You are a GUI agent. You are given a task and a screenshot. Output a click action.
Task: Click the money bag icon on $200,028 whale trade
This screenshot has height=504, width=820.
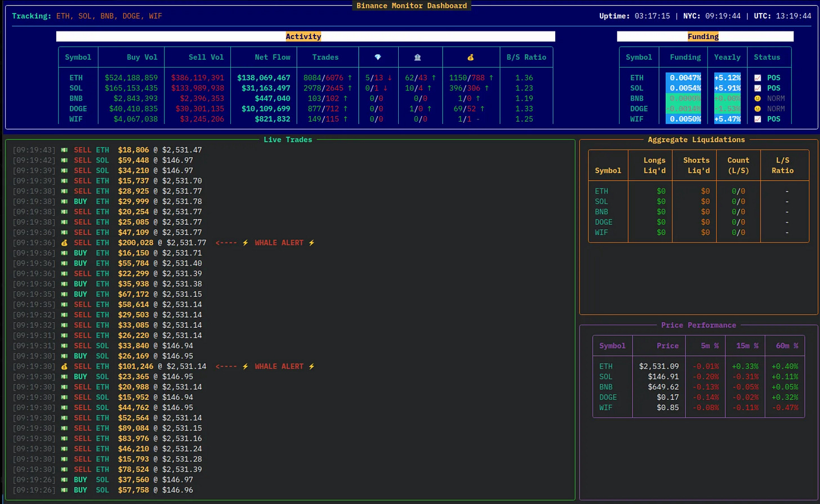pyautogui.click(x=64, y=243)
